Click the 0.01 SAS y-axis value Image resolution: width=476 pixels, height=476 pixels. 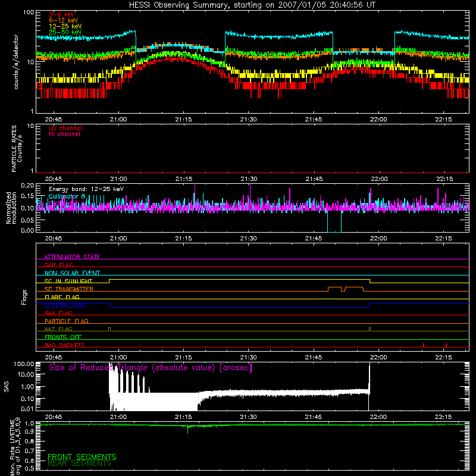tap(27, 409)
